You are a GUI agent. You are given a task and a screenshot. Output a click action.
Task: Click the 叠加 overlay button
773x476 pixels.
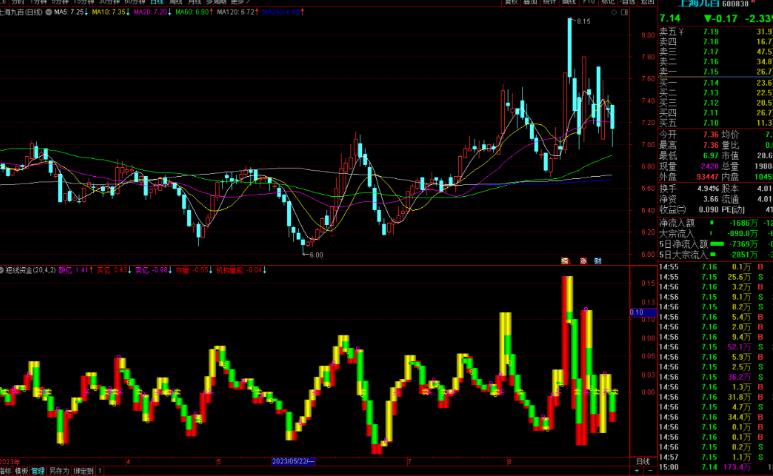coord(530,2)
